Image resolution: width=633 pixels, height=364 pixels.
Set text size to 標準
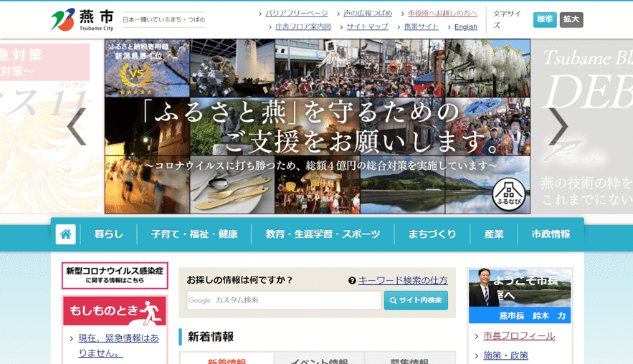point(545,19)
